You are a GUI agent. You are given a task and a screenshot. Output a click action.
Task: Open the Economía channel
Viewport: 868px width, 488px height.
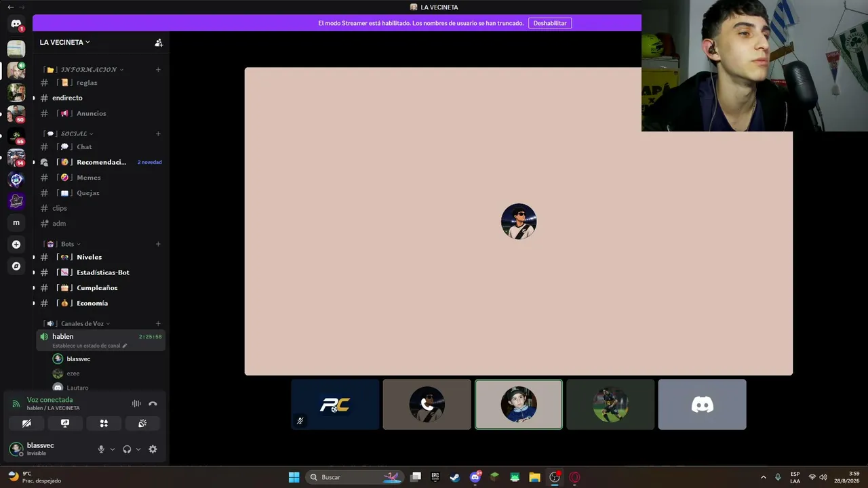[x=100, y=303]
